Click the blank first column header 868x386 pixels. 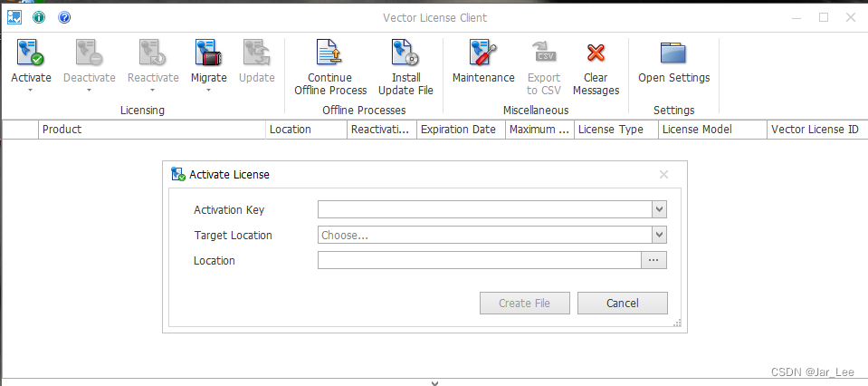[21, 130]
